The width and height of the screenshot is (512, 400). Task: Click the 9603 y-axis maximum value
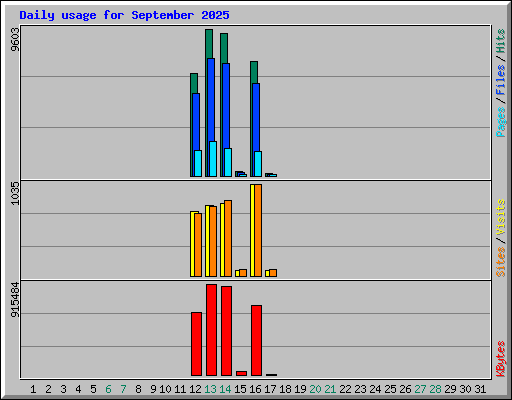coord(15,39)
